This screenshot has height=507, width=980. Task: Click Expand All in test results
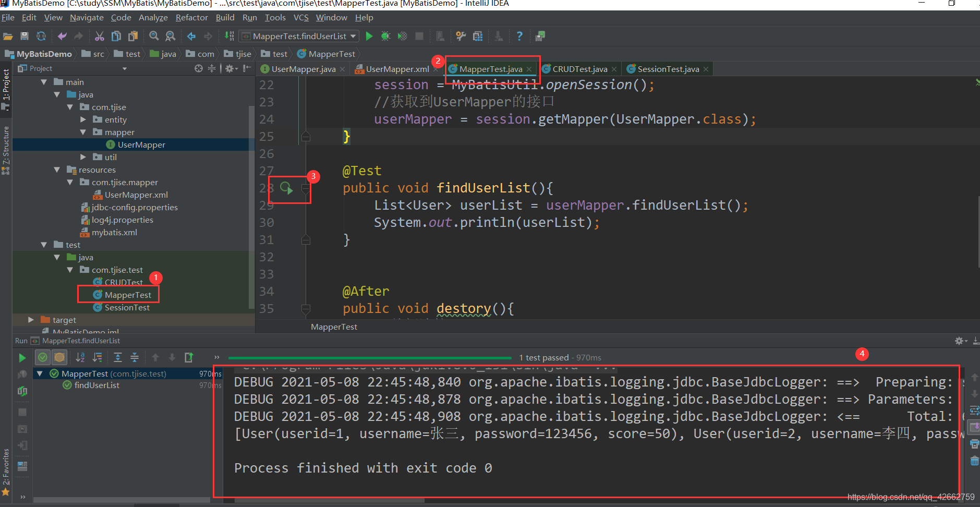[x=118, y=357]
